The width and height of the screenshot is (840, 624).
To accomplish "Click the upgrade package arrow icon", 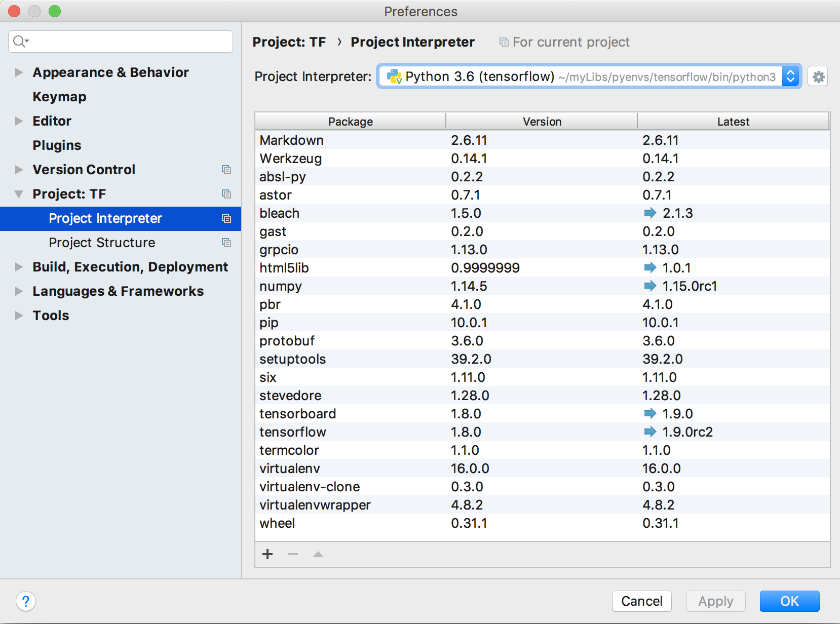I will (318, 554).
